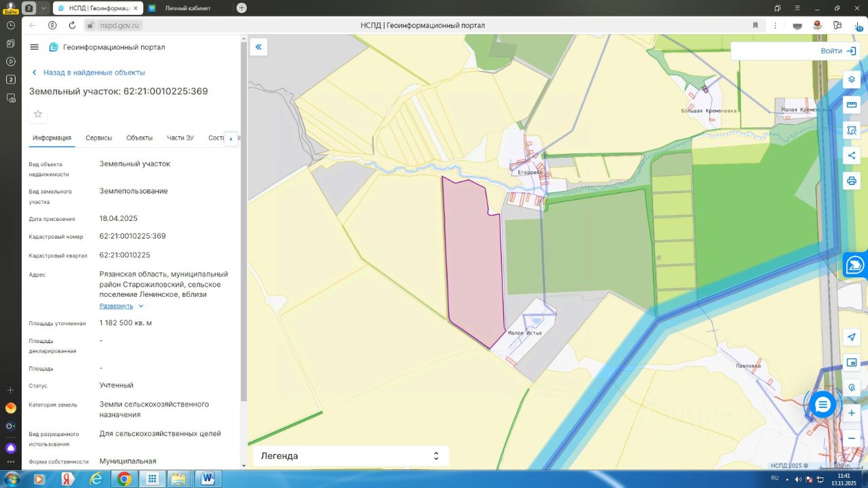Open the hamburger menu of the Geoportal
Viewport: 868px width, 488px height.
click(35, 47)
